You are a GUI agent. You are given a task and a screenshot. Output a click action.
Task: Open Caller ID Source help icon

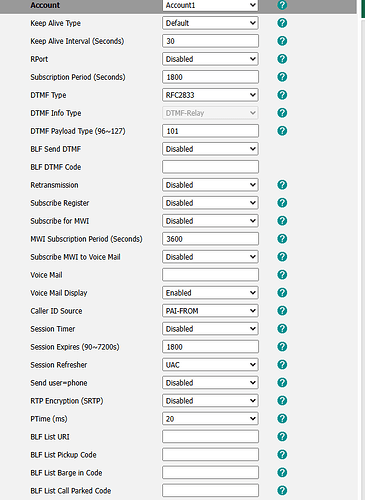point(282,311)
